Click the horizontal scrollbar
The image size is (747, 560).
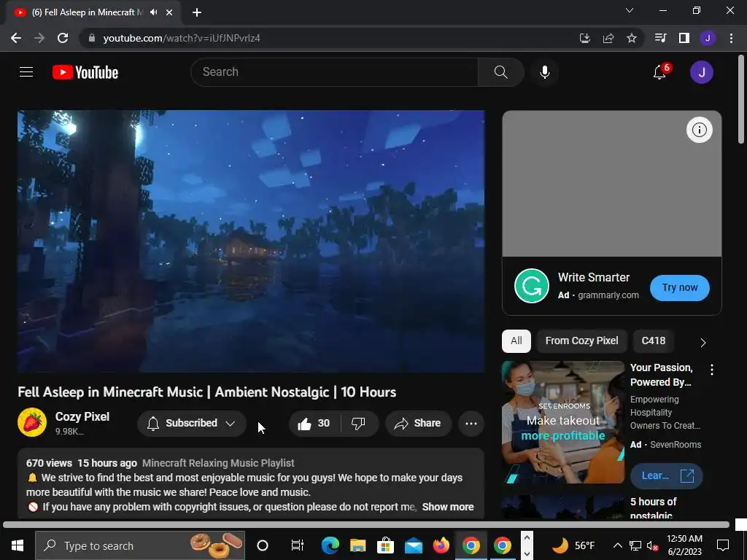coord(366,525)
